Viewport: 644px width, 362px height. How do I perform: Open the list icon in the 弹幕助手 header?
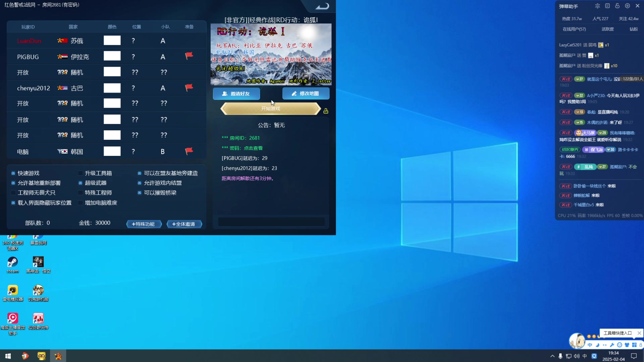(x=607, y=6)
